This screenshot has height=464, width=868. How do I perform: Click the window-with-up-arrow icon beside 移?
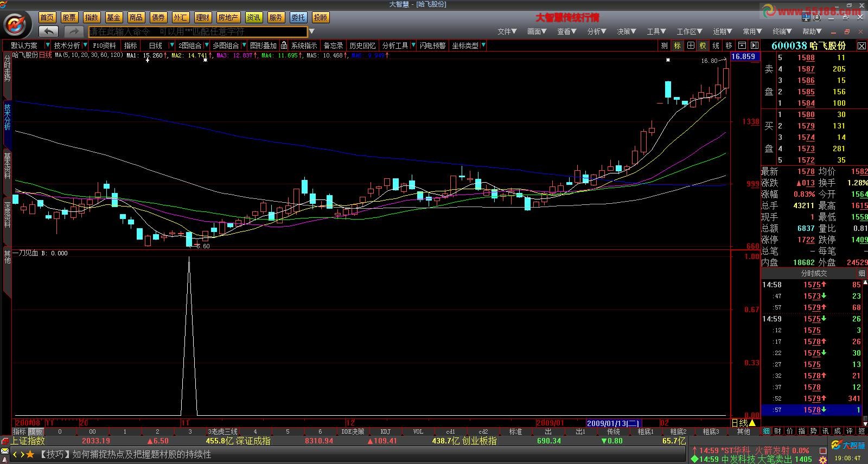pyautogui.click(x=742, y=46)
